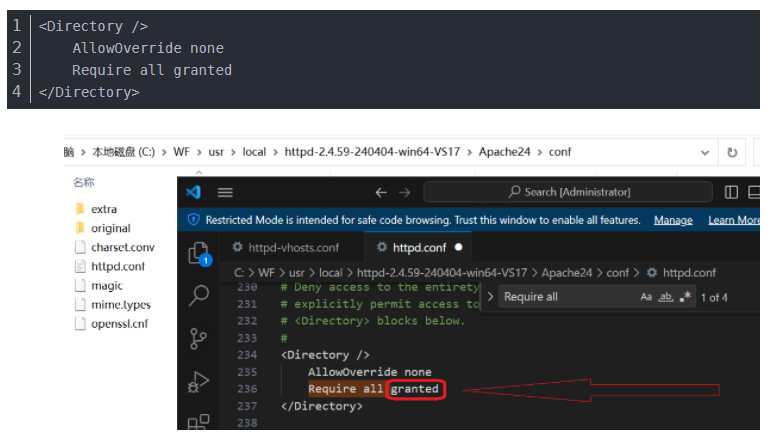Toggle Use Regular Expression in find widget
Screen dimensions: 767x439
coord(685,297)
